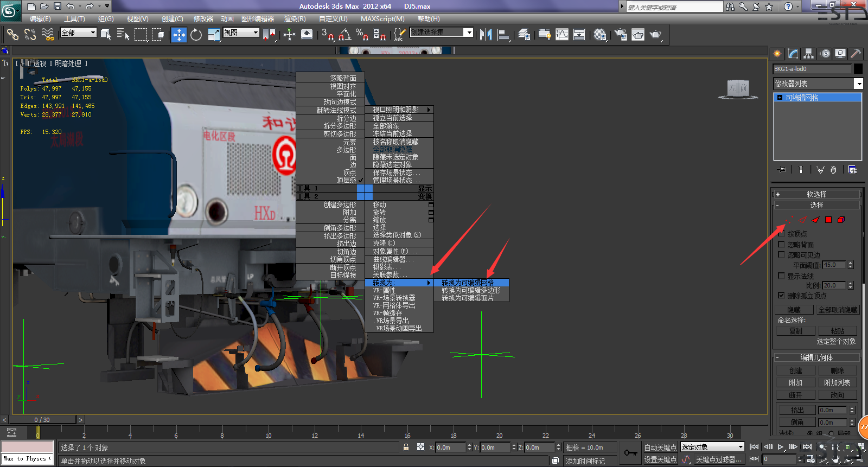The image size is (868, 467).
Task: Collapse the 编辑几何体 rollout
Action: [816, 357]
